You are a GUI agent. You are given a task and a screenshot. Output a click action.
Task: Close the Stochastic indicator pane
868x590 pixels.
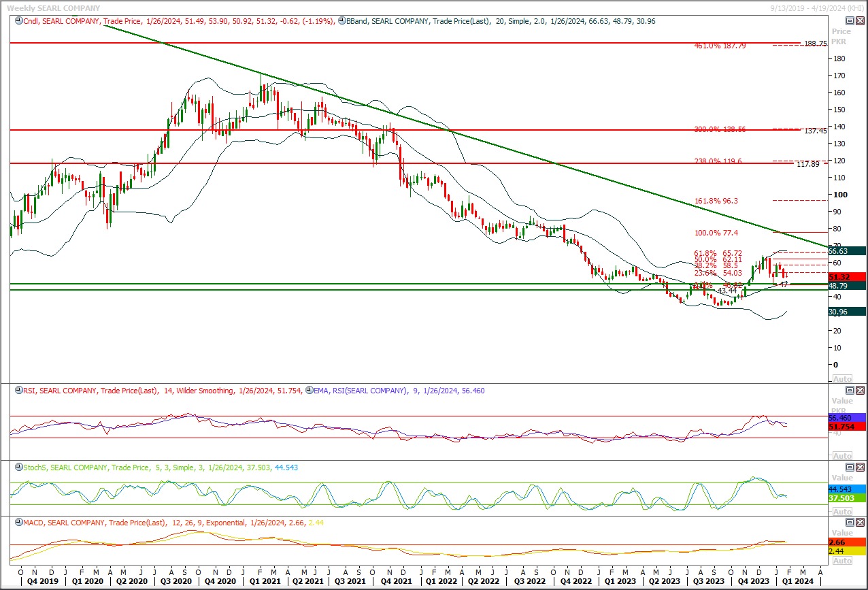point(858,468)
